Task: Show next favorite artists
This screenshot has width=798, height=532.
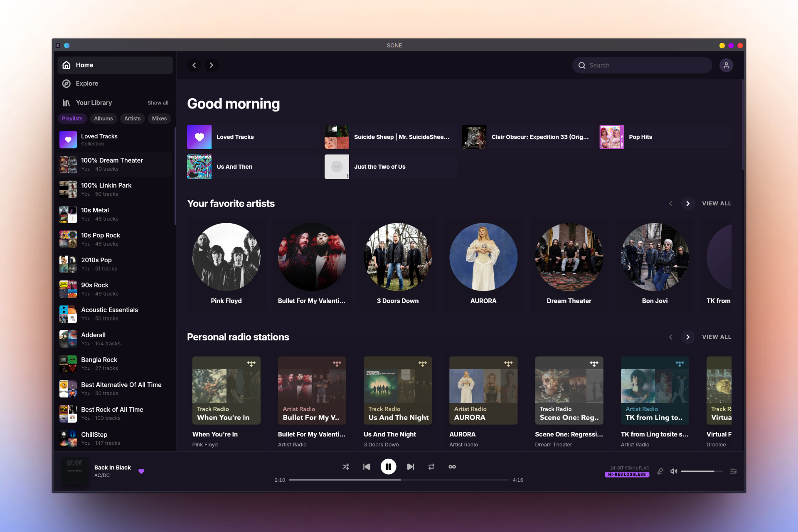Action: click(688, 204)
